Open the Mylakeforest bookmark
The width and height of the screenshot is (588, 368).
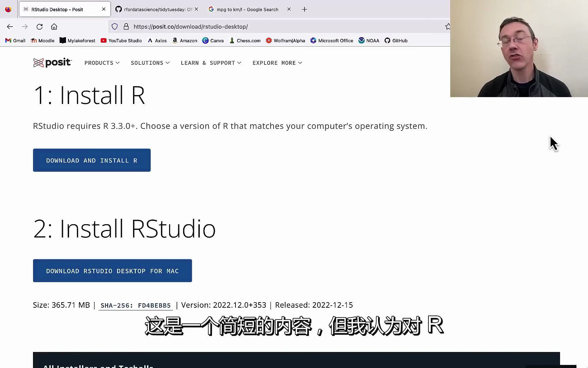click(x=78, y=41)
